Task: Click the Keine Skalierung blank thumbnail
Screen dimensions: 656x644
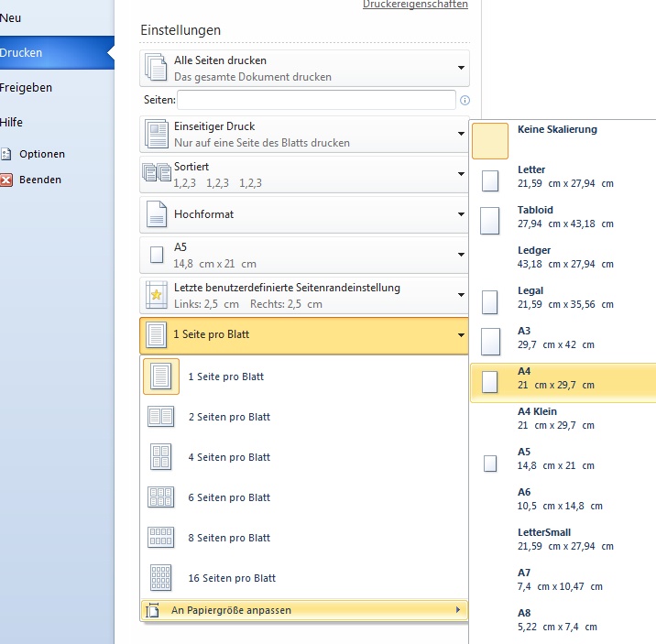Action: (490, 141)
